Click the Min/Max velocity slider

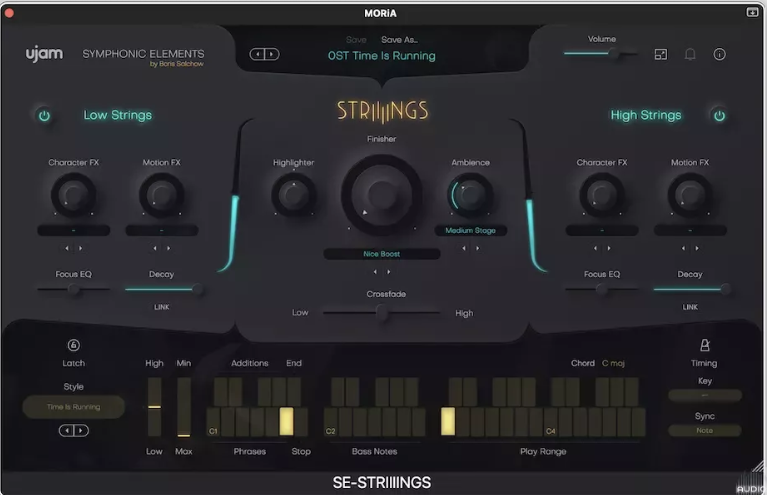click(184, 407)
